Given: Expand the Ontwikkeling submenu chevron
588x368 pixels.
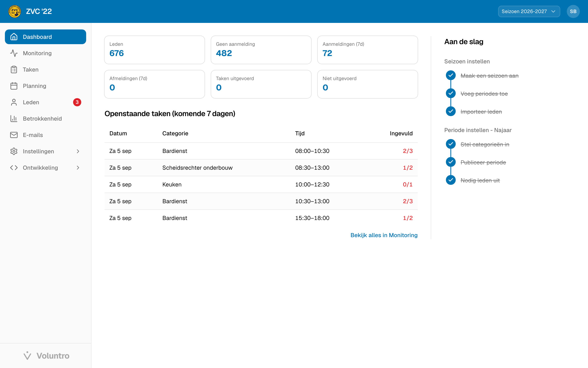Looking at the screenshot, I should click(78, 168).
